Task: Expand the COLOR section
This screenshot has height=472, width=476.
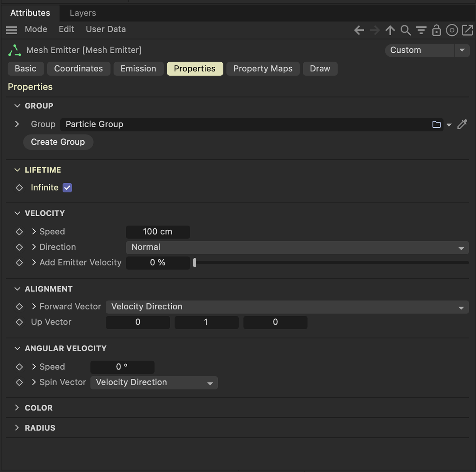Action: 17,408
